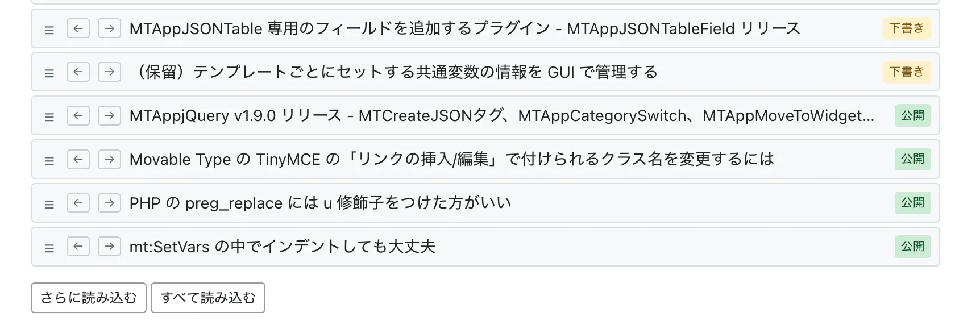Viewport: 980px width, 333px height.
Task: Click 下書き badge on MTAppJSONTable plugin row
Action: [x=907, y=28]
